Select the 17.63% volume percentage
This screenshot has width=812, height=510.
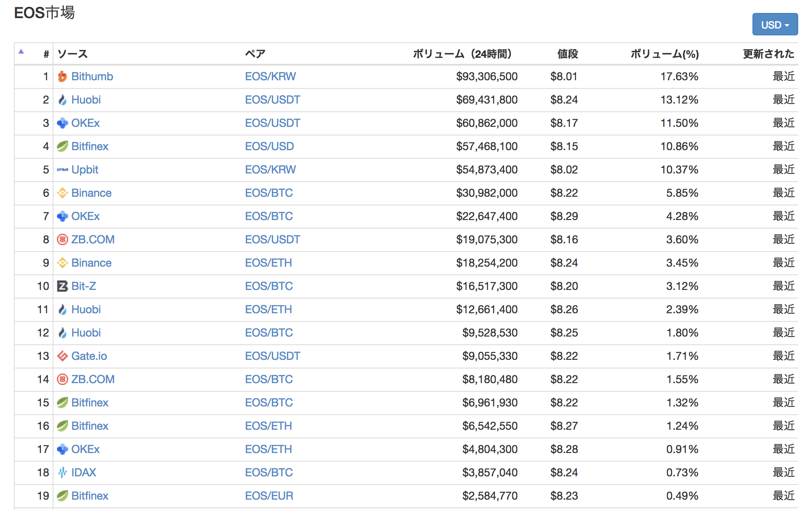679,76
